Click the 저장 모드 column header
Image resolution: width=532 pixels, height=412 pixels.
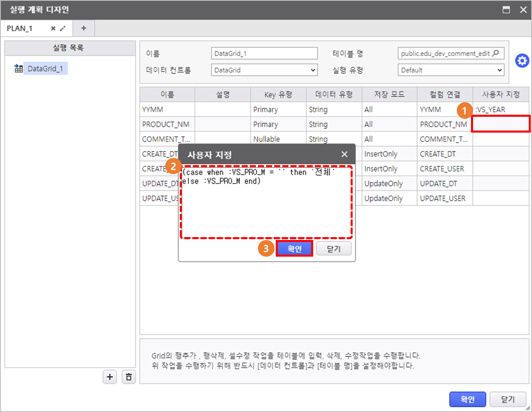pyautogui.click(x=389, y=94)
